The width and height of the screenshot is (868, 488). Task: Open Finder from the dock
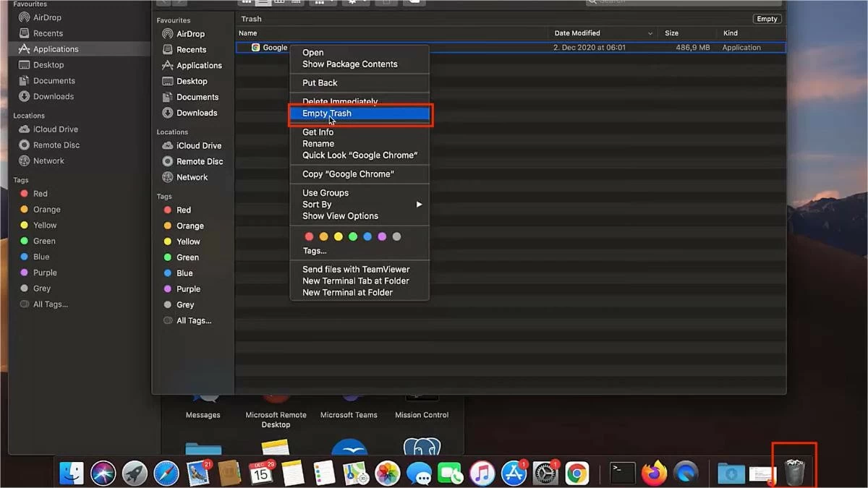point(72,474)
